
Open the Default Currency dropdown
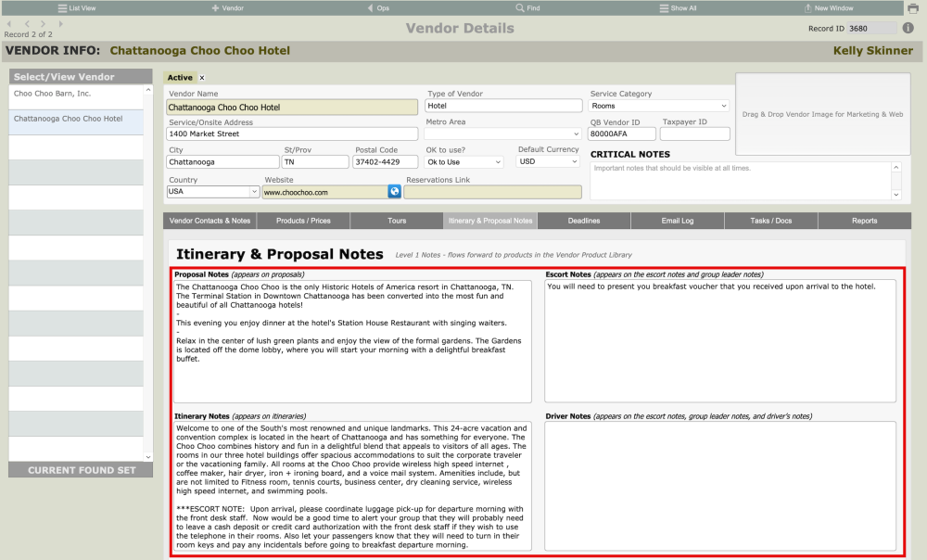point(549,161)
